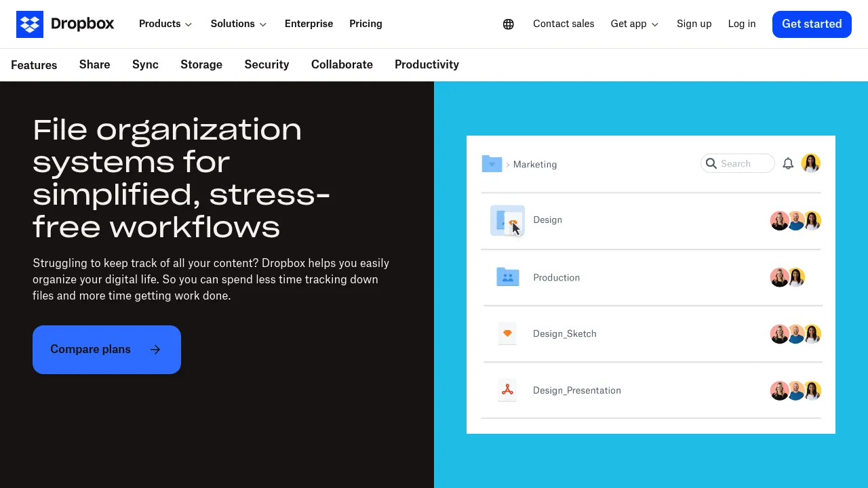Click the Features link
Viewport: 868px width, 488px height.
coord(34,65)
